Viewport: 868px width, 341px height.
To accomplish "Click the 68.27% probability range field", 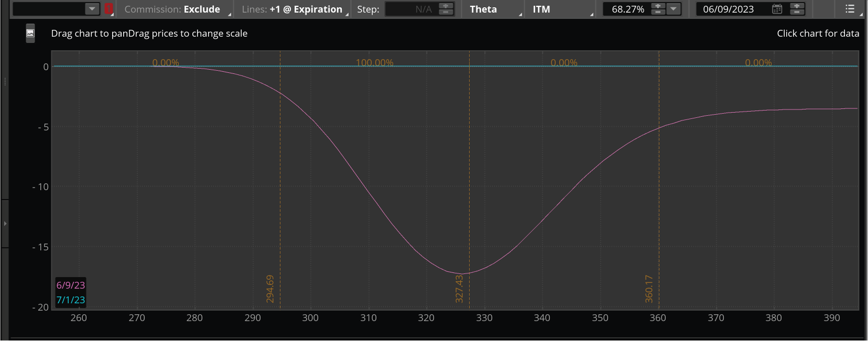I will [628, 9].
